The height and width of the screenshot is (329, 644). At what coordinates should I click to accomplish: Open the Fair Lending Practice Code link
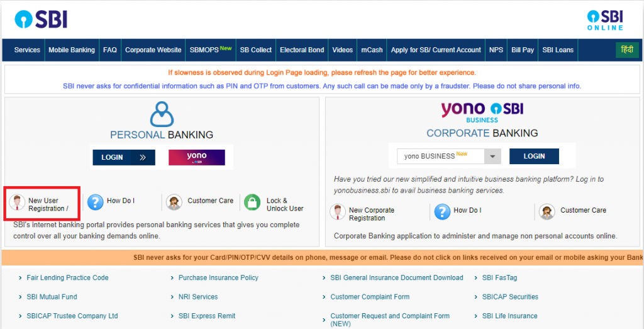67,277
